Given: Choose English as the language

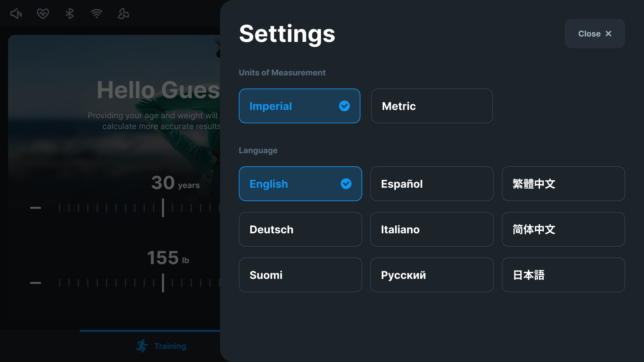Looking at the screenshot, I should point(301,184).
